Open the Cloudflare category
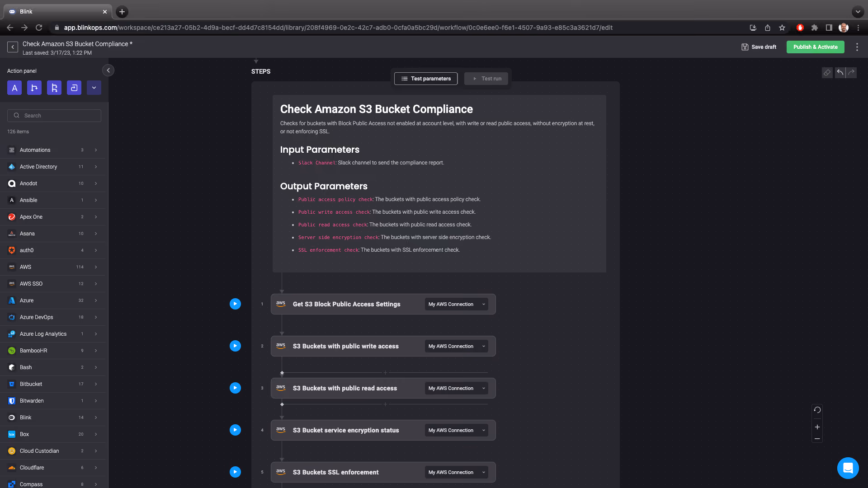This screenshot has height=488, width=868. 52,468
